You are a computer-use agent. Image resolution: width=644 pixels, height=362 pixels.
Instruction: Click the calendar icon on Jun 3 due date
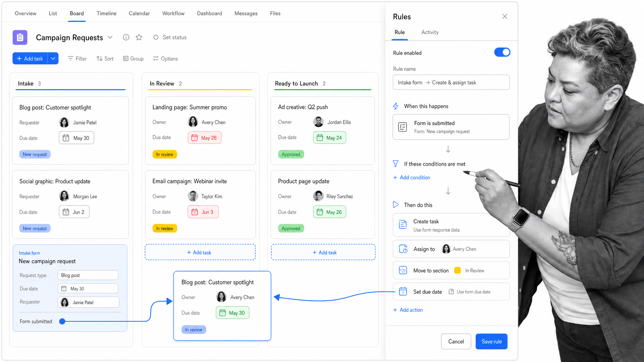[195, 212]
